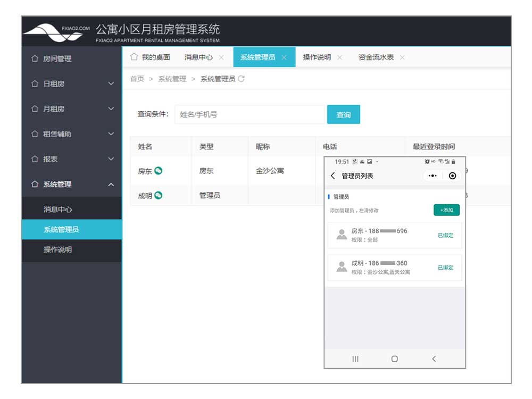Go back from 管理员列表 on phone
532x399 pixels.
(x=333, y=176)
